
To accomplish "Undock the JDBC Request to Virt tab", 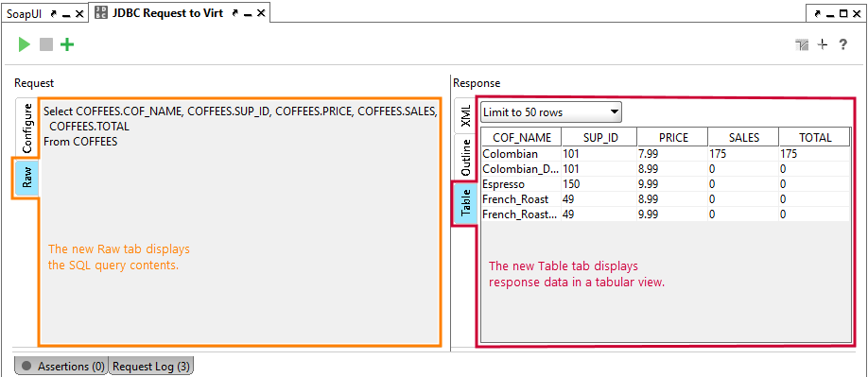I will (x=235, y=13).
